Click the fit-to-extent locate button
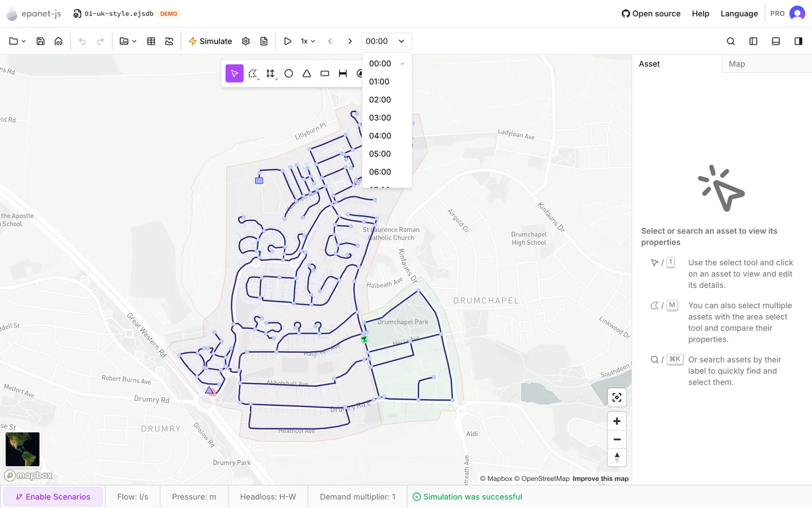 617,397
